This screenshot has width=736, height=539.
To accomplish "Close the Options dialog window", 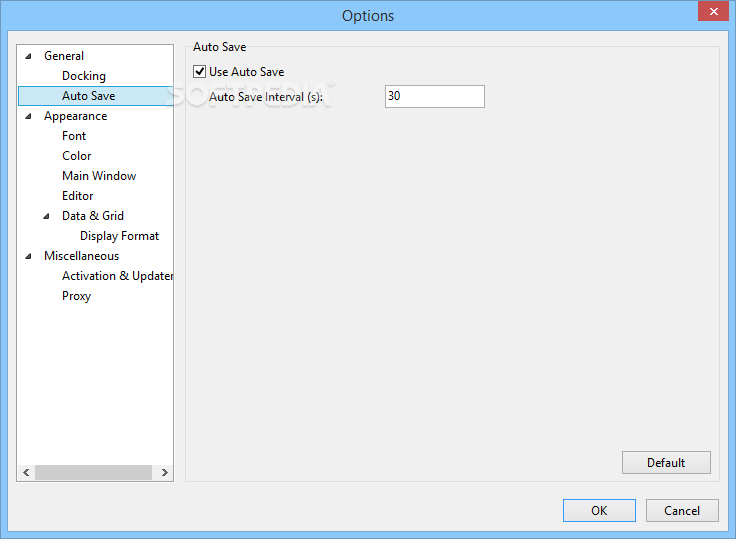I will point(712,12).
